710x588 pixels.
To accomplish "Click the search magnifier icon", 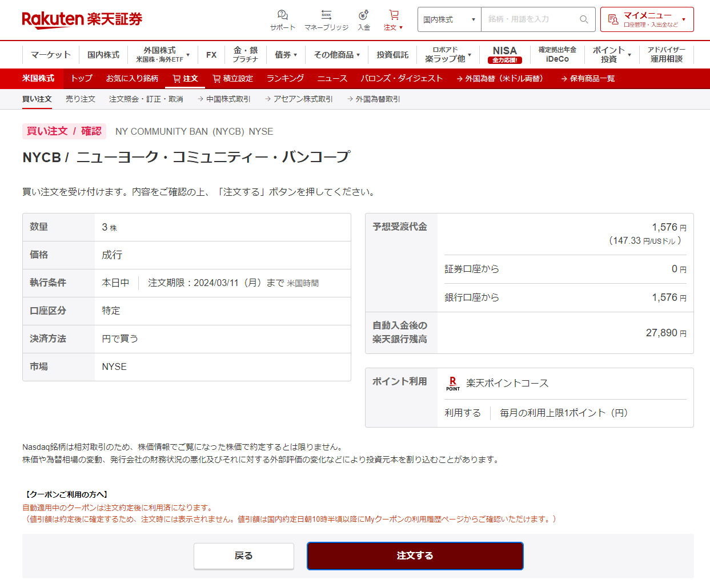I will [583, 19].
